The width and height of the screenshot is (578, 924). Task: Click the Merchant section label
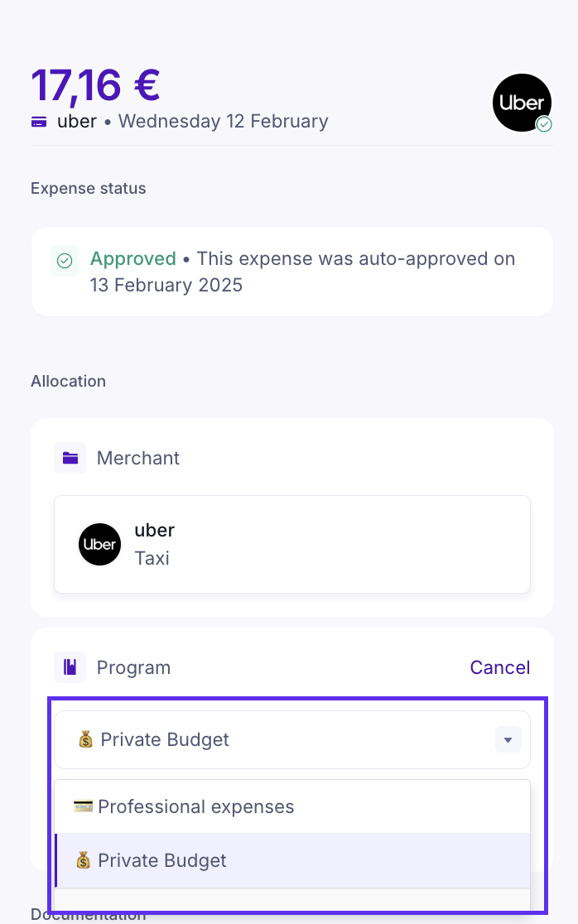tap(137, 458)
